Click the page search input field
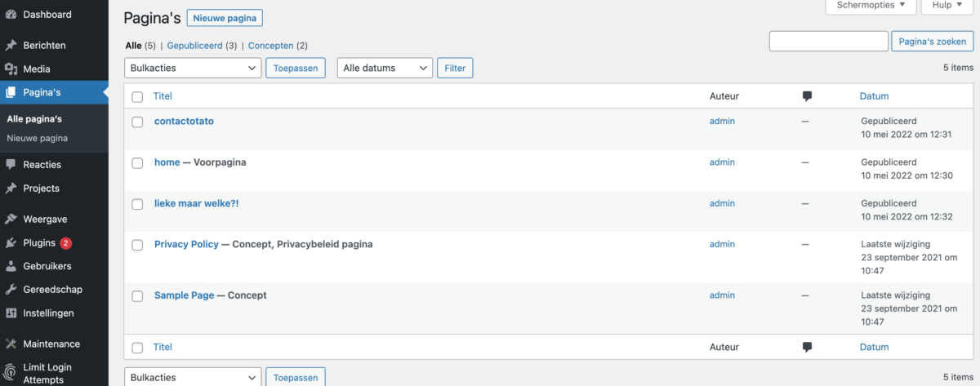Image resolution: width=980 pixels, height=386 pixels. pyautogui.click(x=828, y=41)
